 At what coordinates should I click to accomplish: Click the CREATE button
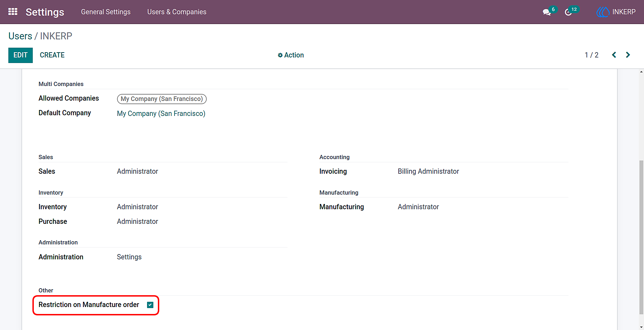tap(52, 55)
